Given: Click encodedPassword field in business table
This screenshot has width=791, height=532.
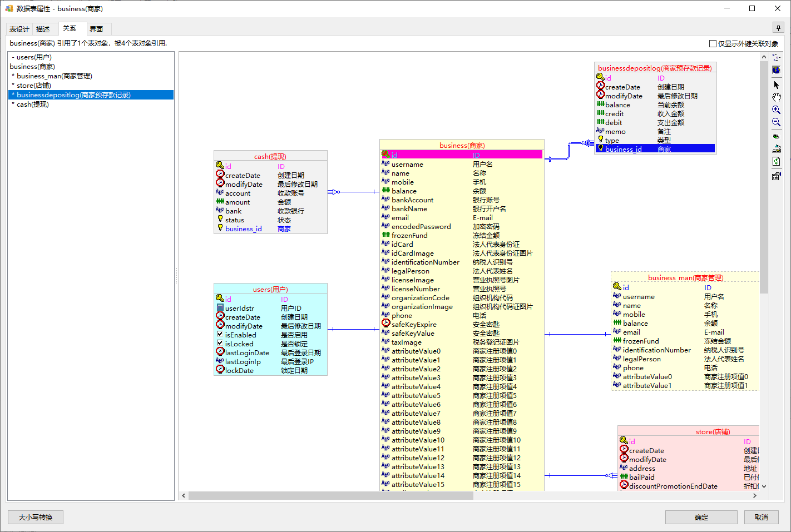Looking at the screenshot, I should point(421,226).
